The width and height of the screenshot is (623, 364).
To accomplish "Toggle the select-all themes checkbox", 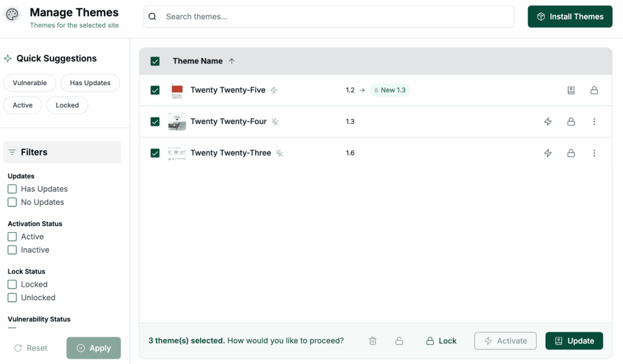I will (155, 61).
